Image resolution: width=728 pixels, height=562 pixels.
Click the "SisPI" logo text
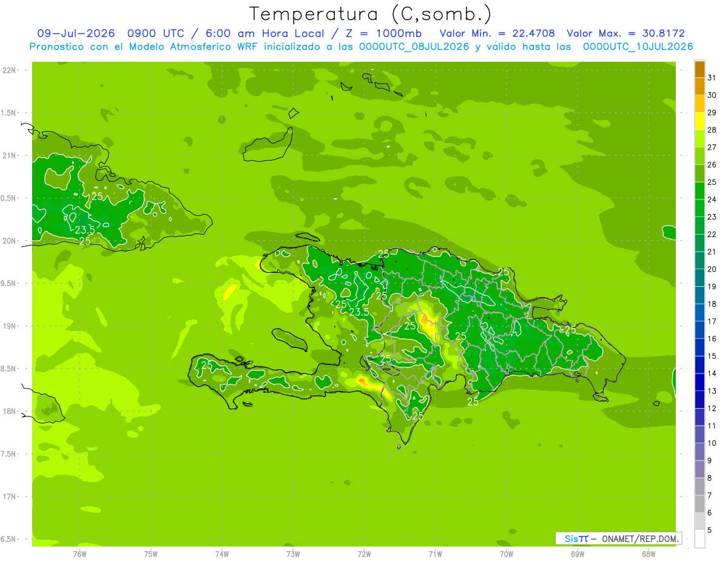pyautogui.click(x=576, y=538)
